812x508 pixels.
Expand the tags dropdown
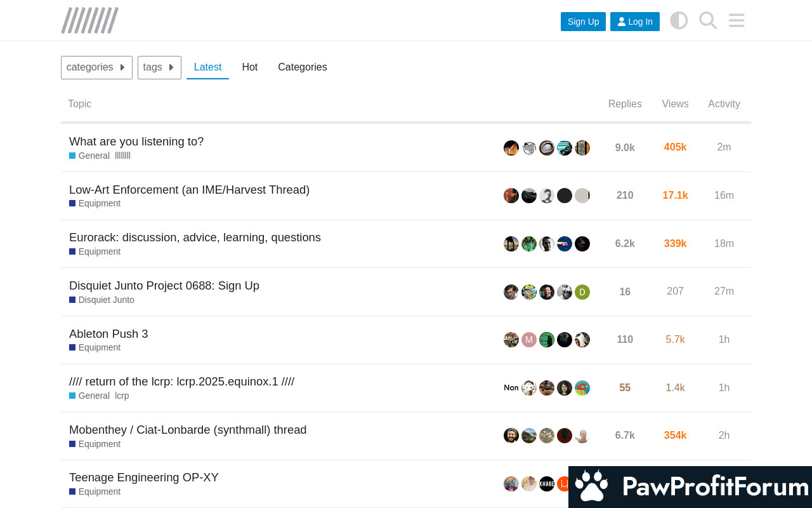pyautogui.click(x=159, y=67)
